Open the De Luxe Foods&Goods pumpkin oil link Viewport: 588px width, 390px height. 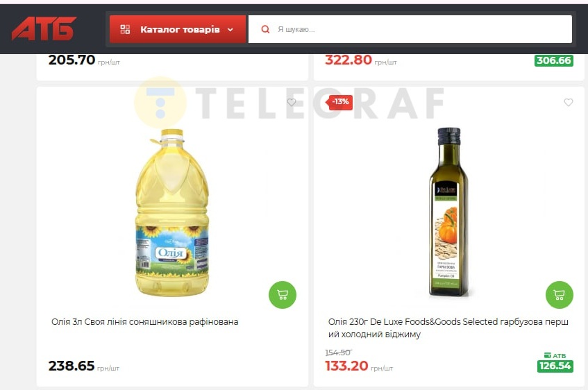coord(448,328)
